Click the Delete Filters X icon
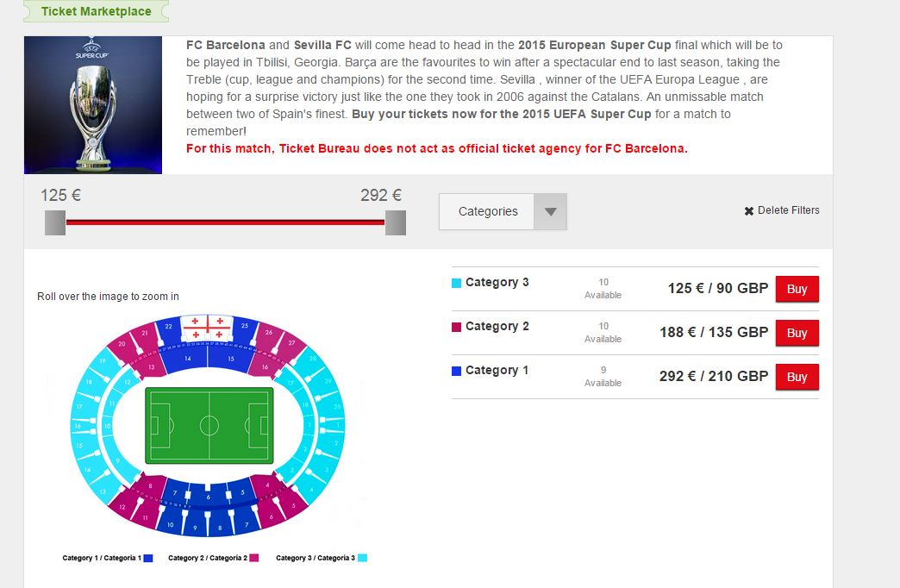 click(x=749, y=211)
